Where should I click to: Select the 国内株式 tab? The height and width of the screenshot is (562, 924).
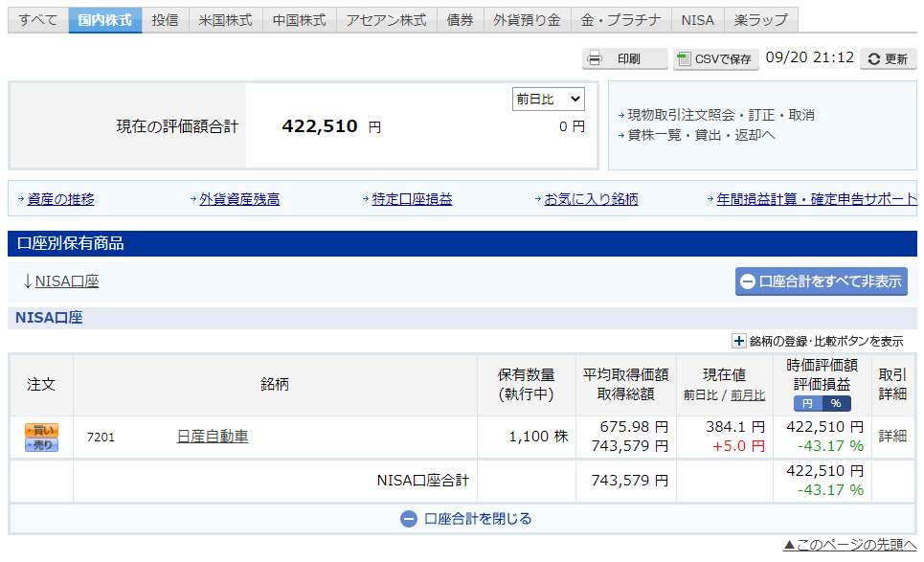(x=105, y=20)
